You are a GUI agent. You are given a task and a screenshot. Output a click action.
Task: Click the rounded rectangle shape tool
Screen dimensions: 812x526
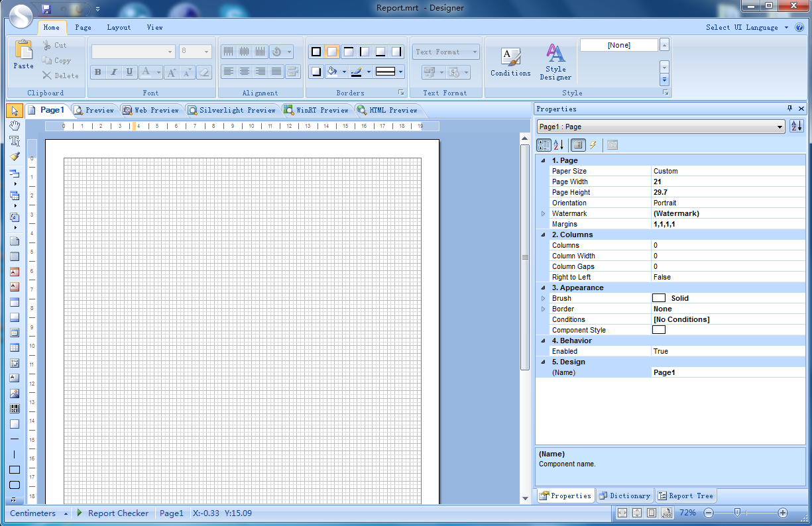(x=15, y=485)
